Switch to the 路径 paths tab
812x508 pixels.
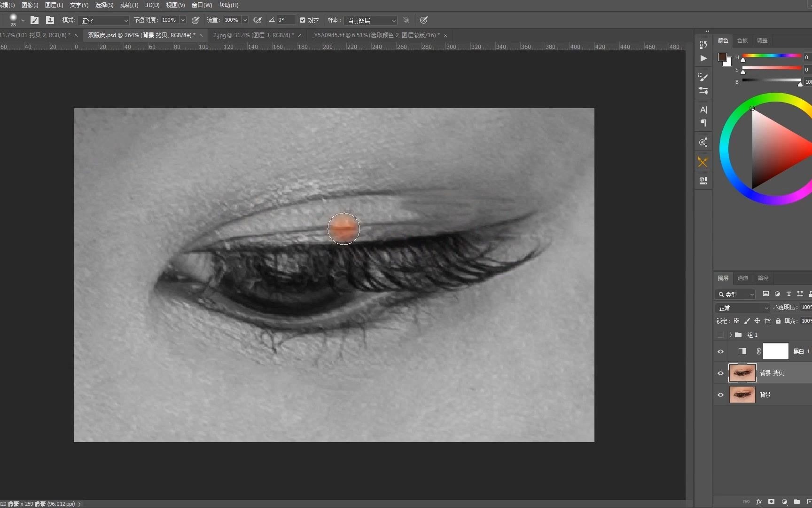[x=763, y=278]
